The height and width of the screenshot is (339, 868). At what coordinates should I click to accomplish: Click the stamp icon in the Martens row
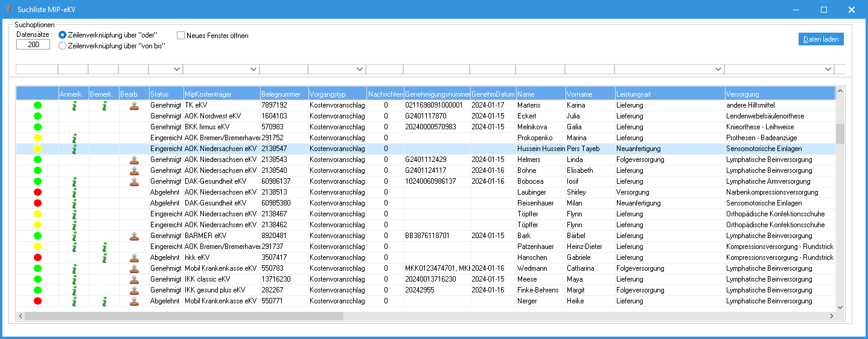[134, 105]
